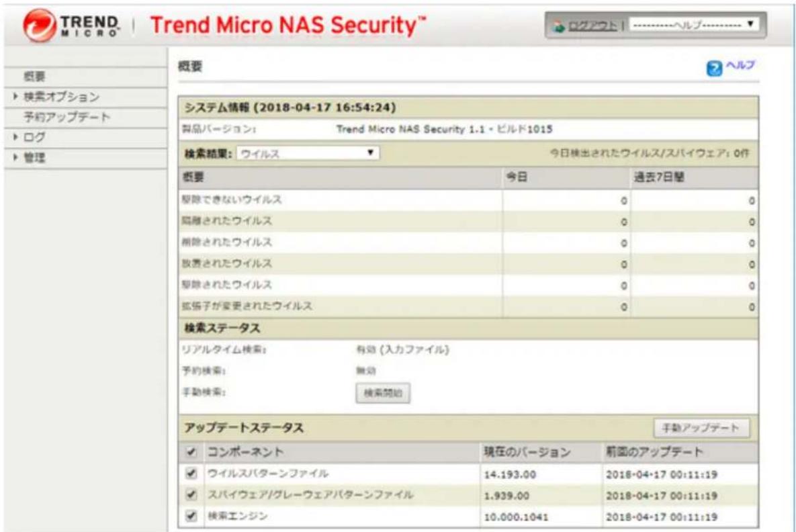Click 拡張子が変更されたウイルス row label
Viewport: 796px width, 532px height.
pos(247,306)
